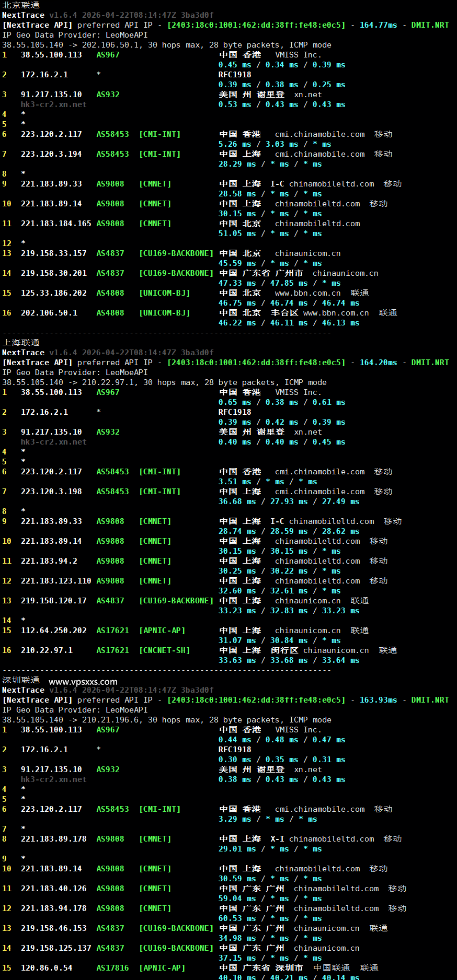The image size is (457, 980).
Task: Select hop IP 221.183.94.2
Action: [x=49, y=561]
